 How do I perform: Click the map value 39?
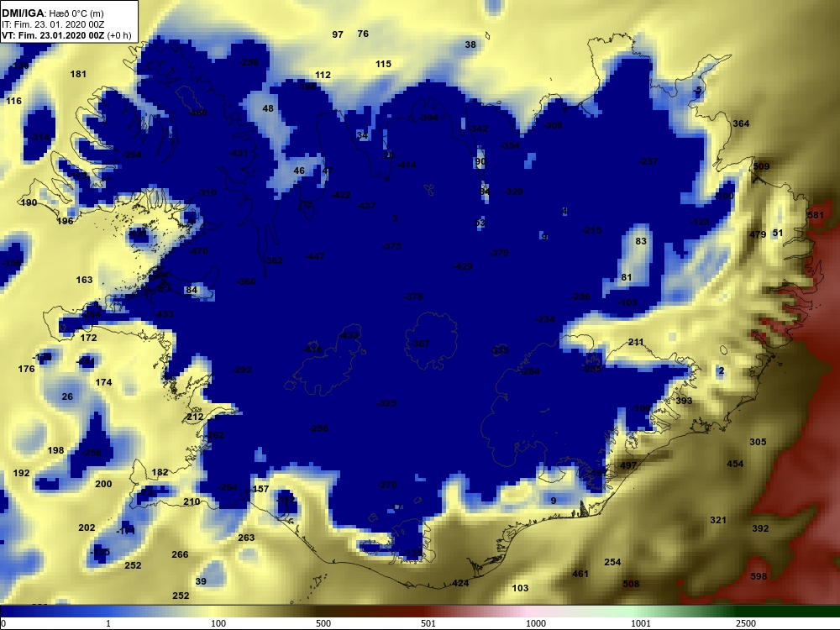pyautogui.click(x=201, y=581)
